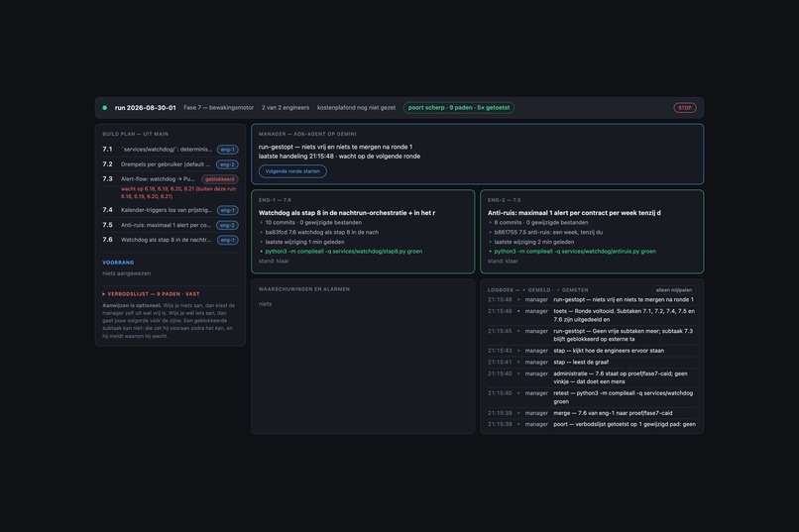The height and width of the screenshot is (532, 799).
Task: Click timestamp 21:15:43 in the logboek
Action: [500, 351]
